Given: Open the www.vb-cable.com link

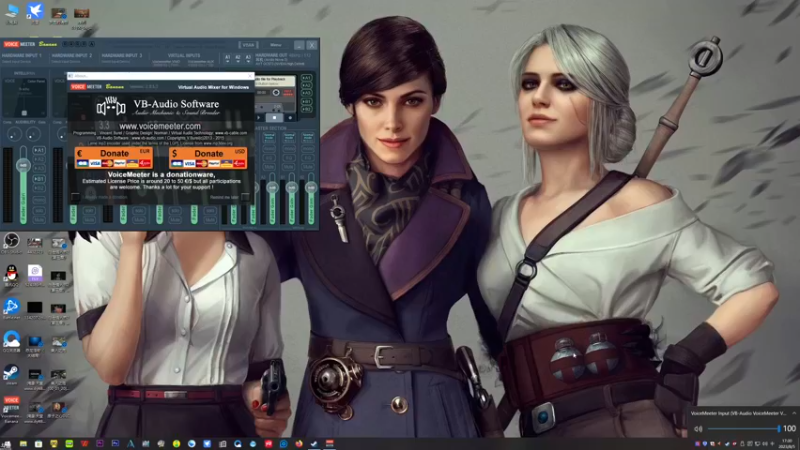Looking at the screenshot, I should click(x=231, y=133).
